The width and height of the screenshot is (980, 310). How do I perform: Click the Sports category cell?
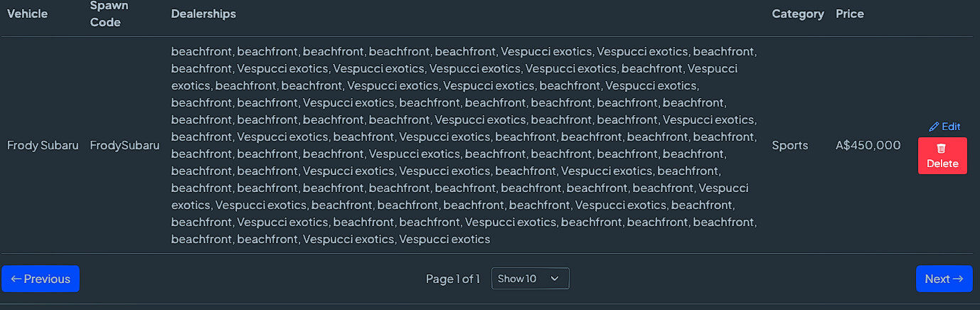coord(790,145)
